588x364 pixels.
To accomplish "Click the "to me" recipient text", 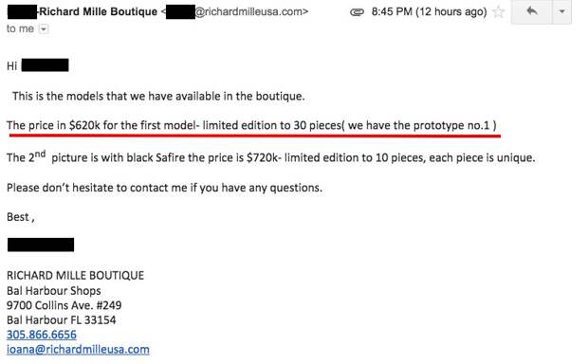I will tap(20, 28).
